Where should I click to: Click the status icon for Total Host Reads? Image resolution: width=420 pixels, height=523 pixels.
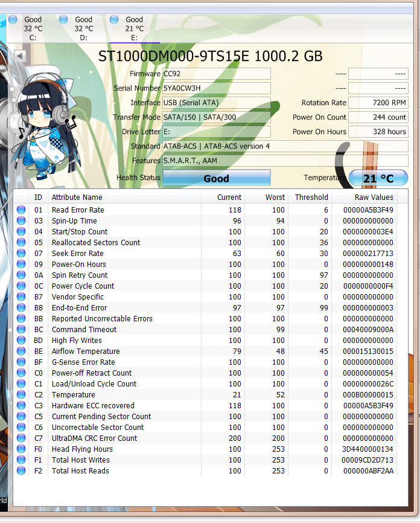(21, 471)
